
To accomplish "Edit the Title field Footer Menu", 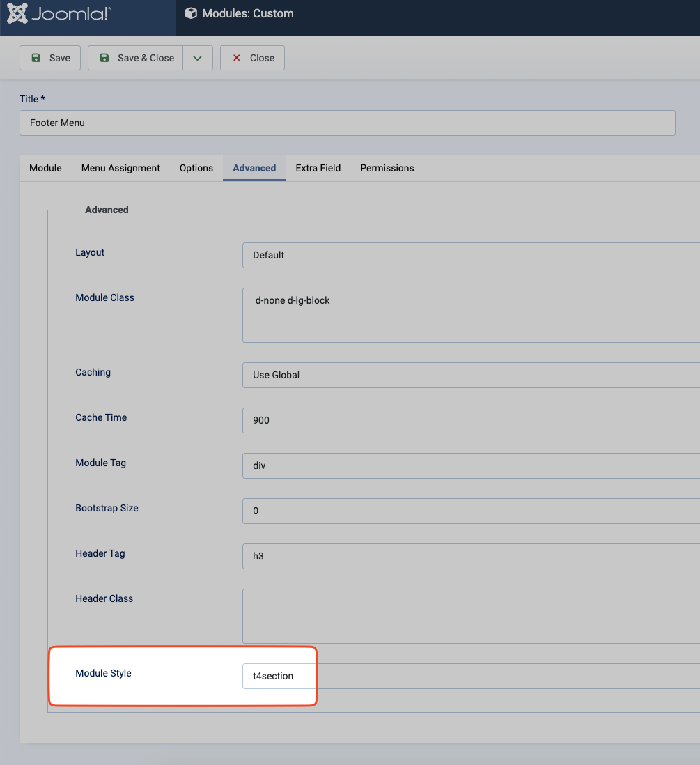I will pyautogui.click(x=347, y=123).
